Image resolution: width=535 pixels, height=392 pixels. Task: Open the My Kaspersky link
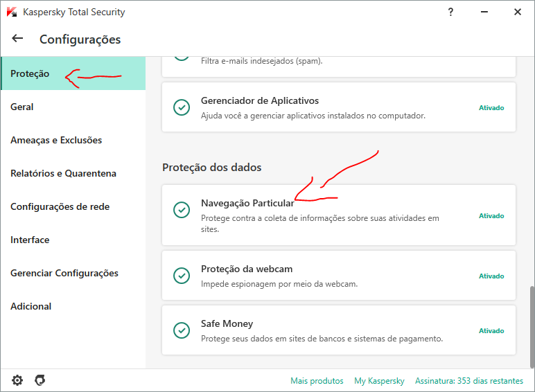(379, 381)
